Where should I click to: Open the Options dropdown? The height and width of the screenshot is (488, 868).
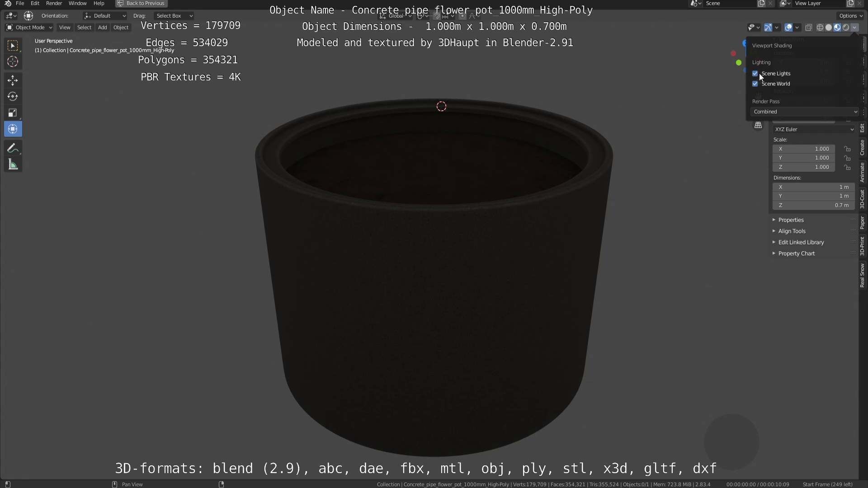[x=850, y=16]
